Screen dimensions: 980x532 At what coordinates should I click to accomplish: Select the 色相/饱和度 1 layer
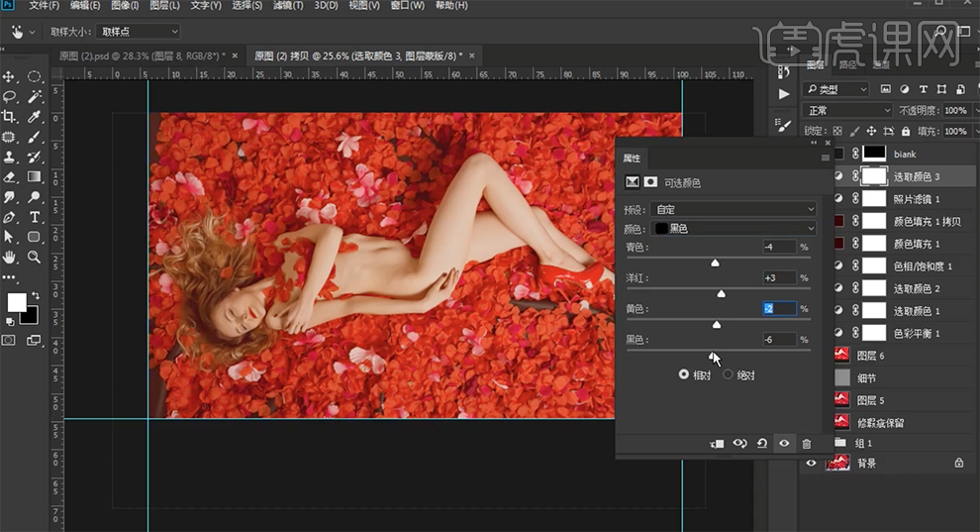(923, 266)
